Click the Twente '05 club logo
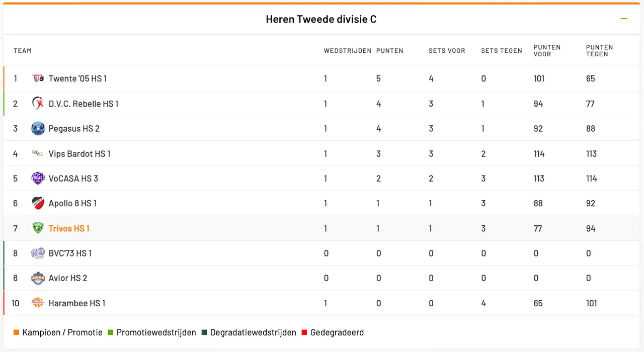644x352 pixels. [38, 78]
